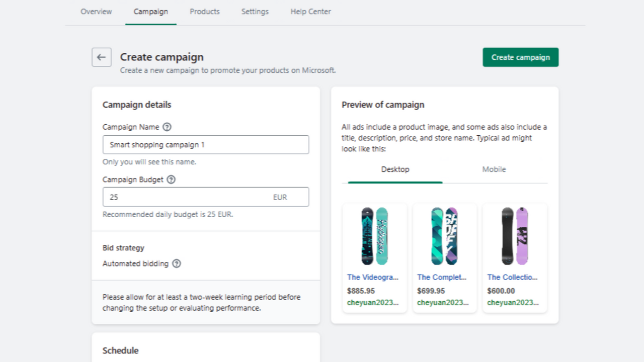Switch preview to Mobile view
The image size is (644, 362).
(x=494, y=169)
